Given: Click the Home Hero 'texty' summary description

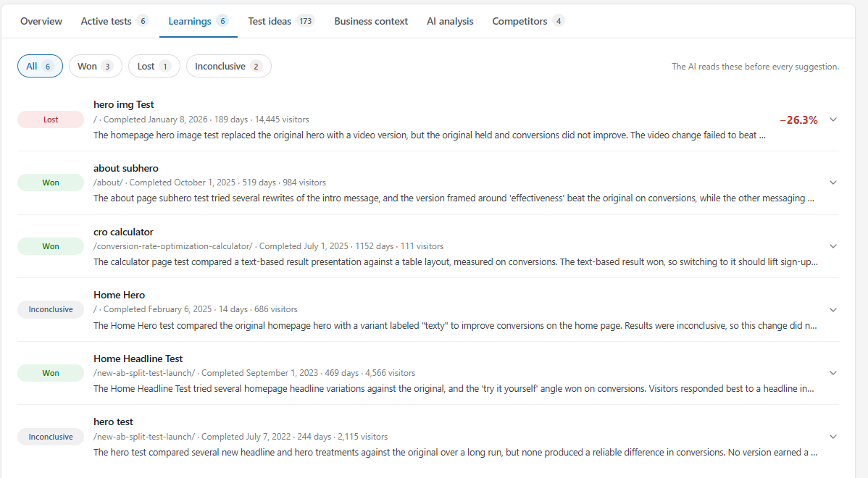Looking at the screenshot, I should pos(455,325).
